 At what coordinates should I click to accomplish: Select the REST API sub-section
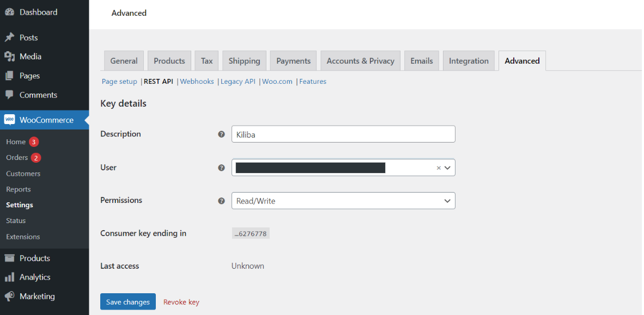[x=159, y=81]
